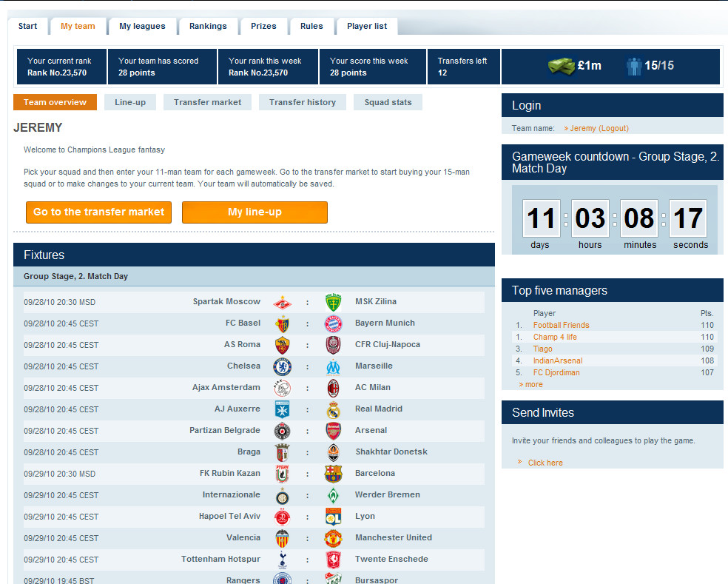
Task: Click the FK Rubin Kazan club crest
Action: 283,474
